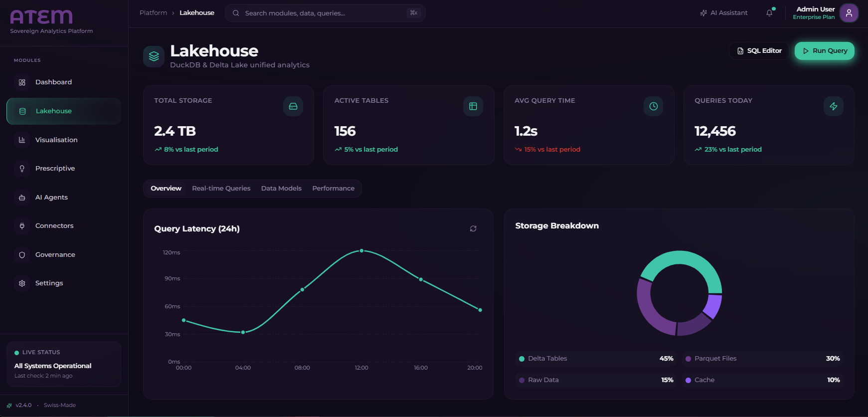Switch to the Real-time Queries tab

click(221, 189)
